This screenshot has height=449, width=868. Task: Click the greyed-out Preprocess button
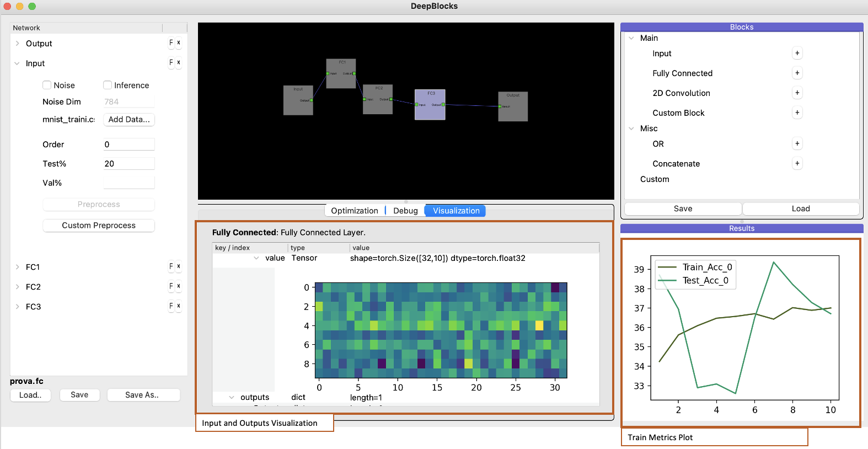click(x=99, y=205)
